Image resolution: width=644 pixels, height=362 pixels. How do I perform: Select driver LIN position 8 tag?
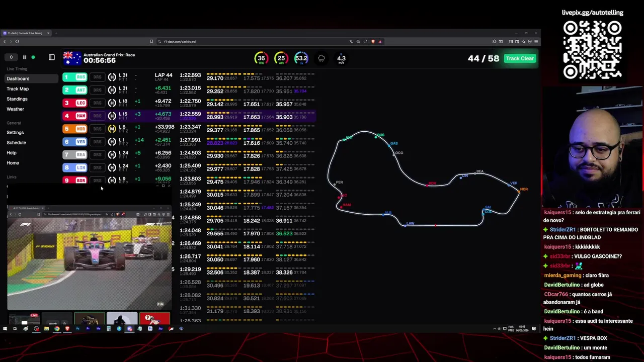[x=75, y=167]
